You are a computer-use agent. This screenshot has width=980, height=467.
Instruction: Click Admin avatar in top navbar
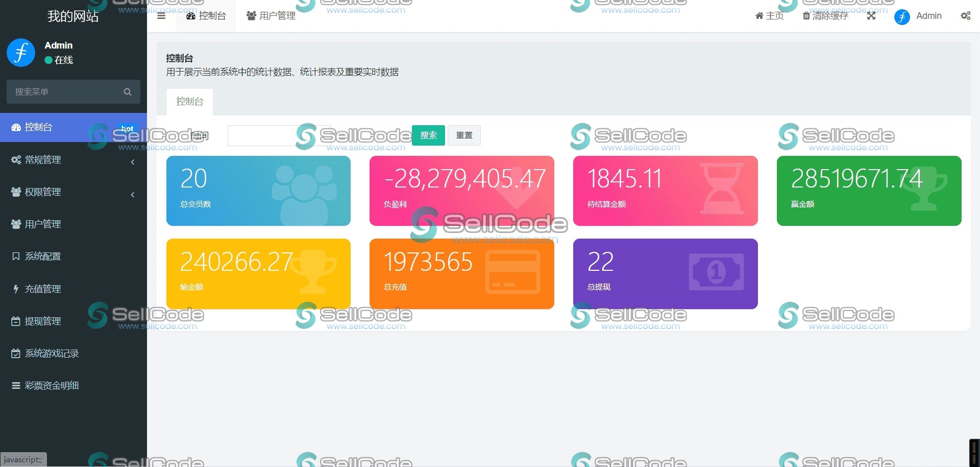pos(902,17)
